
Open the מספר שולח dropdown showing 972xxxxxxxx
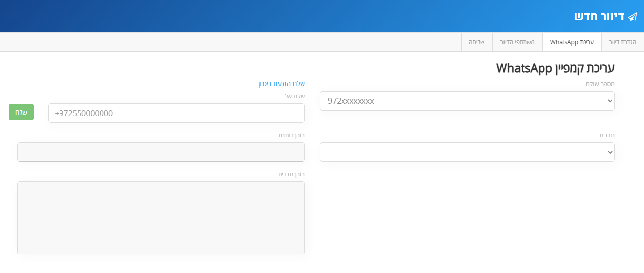(x=467, y=101)
